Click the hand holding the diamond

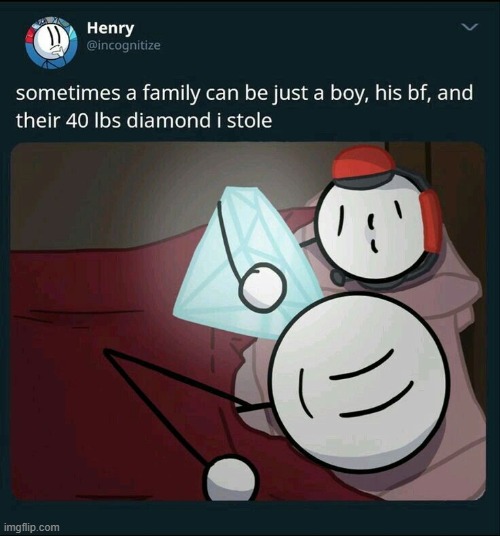(262, 287)
